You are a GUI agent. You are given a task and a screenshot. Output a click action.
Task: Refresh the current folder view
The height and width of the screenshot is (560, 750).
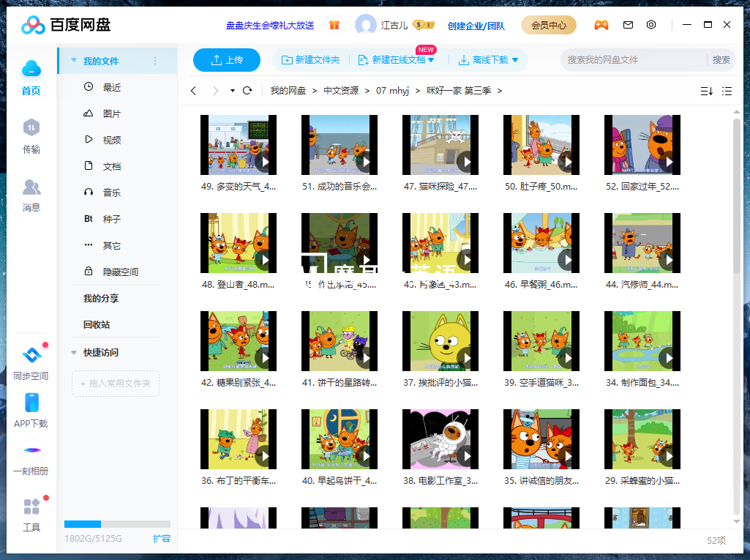(248, 91)
